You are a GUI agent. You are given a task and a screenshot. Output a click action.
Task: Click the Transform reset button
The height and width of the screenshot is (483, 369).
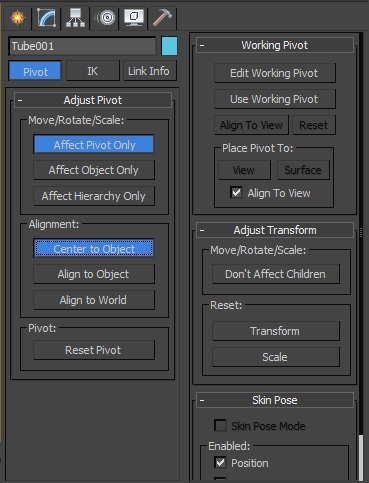coord(276,331)
